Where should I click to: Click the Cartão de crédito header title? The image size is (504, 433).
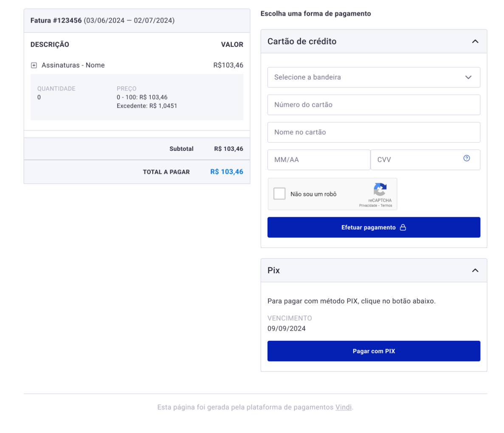click(x=302, y=42)
